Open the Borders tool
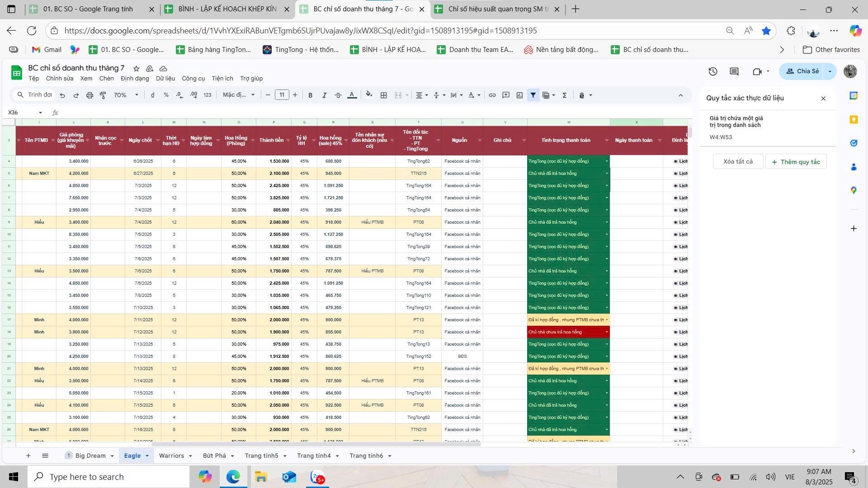 click(384, 95)
